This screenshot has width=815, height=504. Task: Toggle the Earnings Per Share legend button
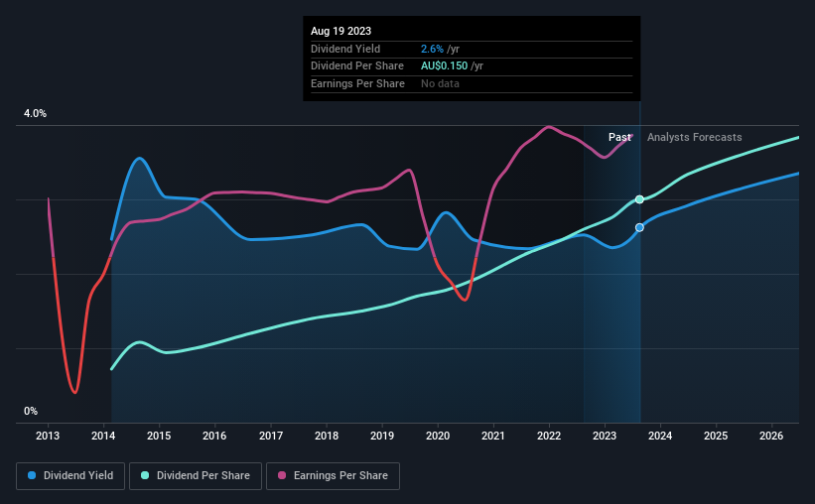click(x=333, y=476)
